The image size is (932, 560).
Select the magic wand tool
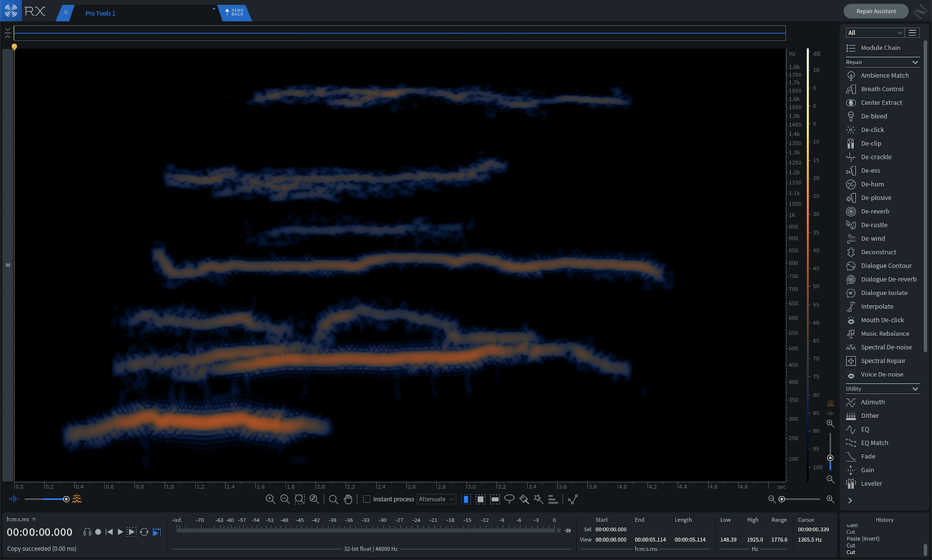(538, 499)
